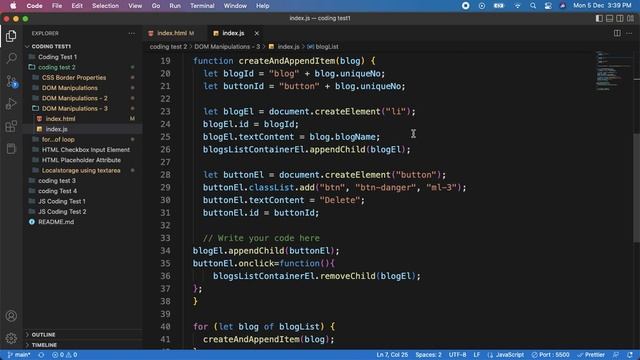This screenshot has height=360, width=640.
Task: Open the Extensions view icon
Action: tap(11, 126)
